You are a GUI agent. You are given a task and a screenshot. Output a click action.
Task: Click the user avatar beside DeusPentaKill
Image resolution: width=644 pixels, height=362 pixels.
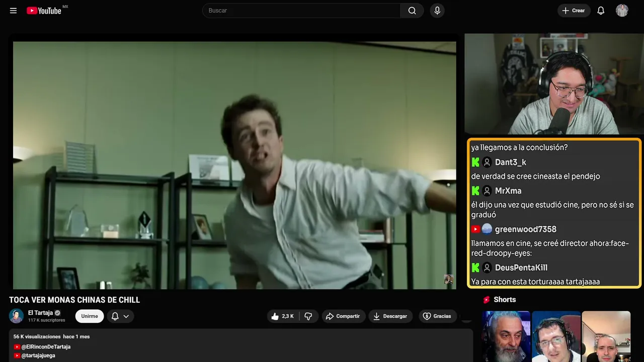tap(487, 268)
